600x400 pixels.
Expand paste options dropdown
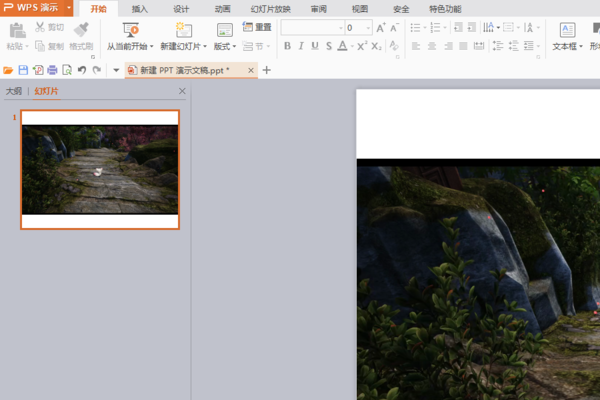pyautogui.click(x=27, y=47)
